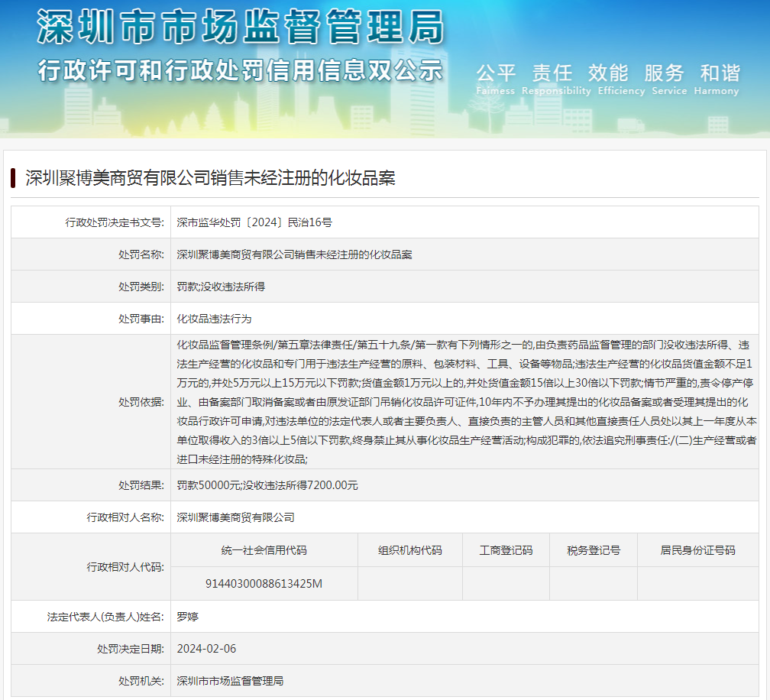Click the value 化妆品违法行为
770x700 pixels.
[214, 319]
